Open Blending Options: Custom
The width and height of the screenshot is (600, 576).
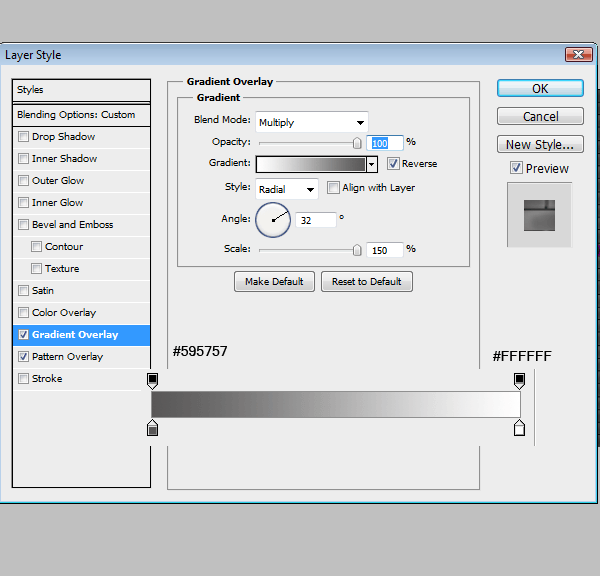[x=81, y=115]
